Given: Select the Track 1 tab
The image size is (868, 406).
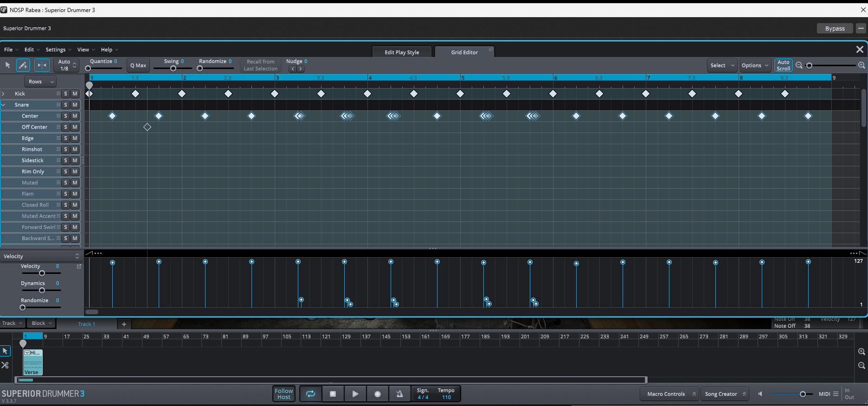Looking at the screenshot, I should tap(86, 324).
